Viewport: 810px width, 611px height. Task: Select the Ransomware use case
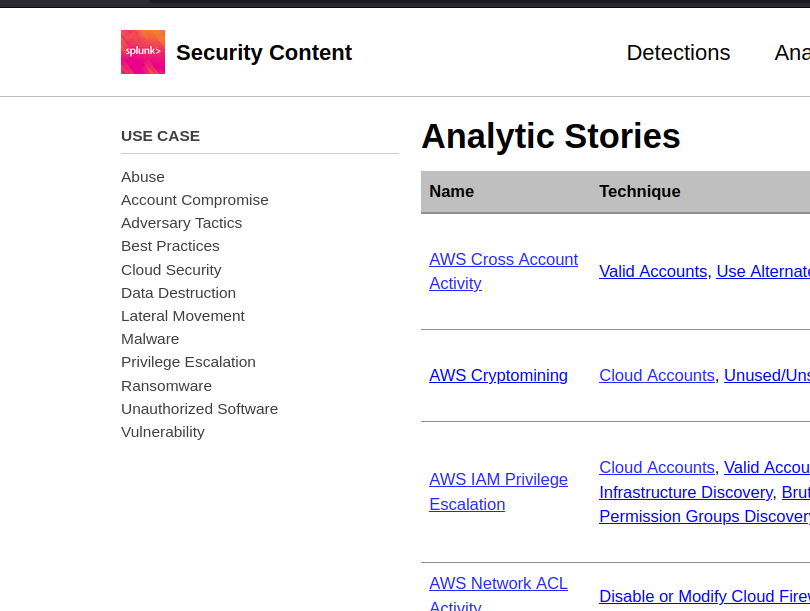tap(166, 386)
